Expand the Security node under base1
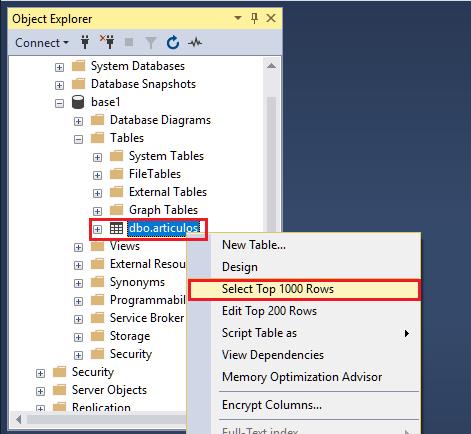The image size is (471, 434). (x=78, y=355)
